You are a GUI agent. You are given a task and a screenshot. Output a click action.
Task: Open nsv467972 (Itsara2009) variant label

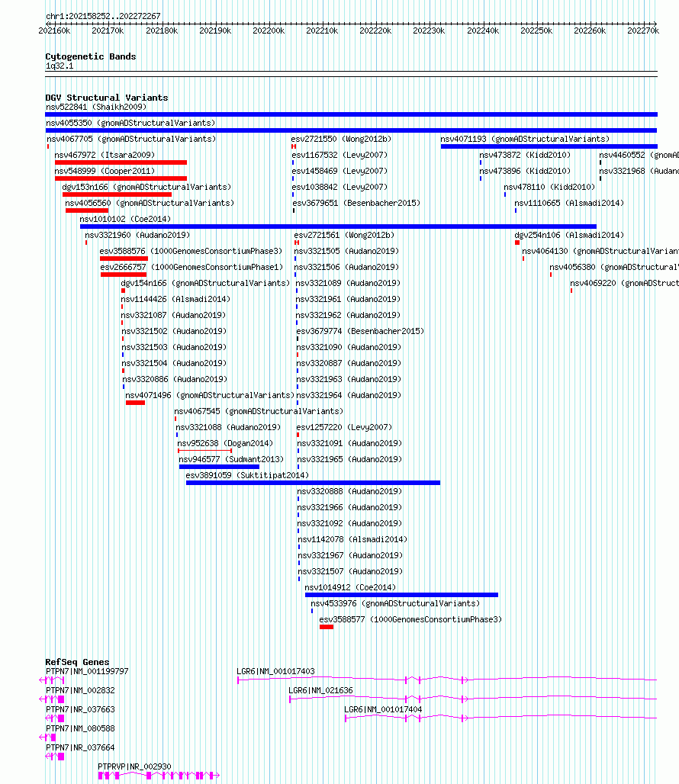105,155
